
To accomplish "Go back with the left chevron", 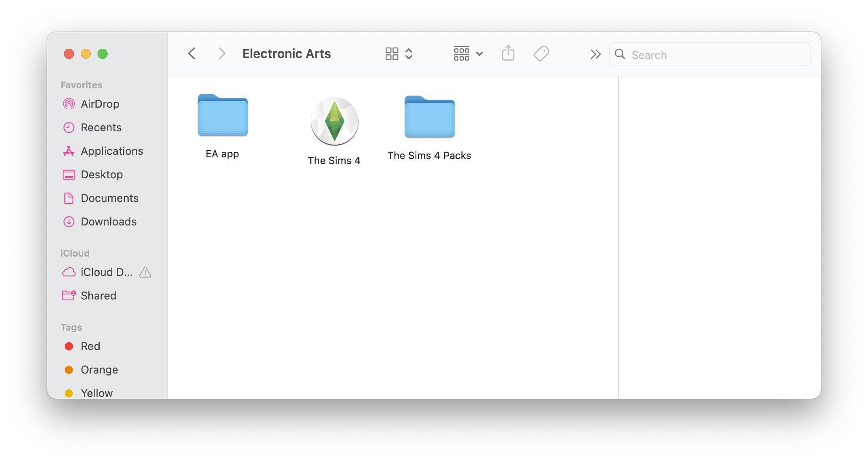I will pyautogui.click(x=192, y=54).
